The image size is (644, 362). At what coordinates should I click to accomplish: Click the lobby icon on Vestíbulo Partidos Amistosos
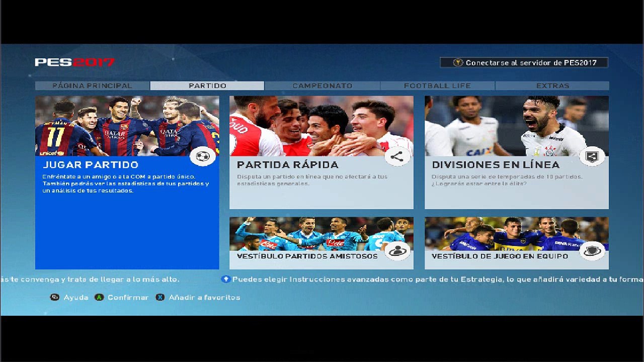click(x=397, y=250)
